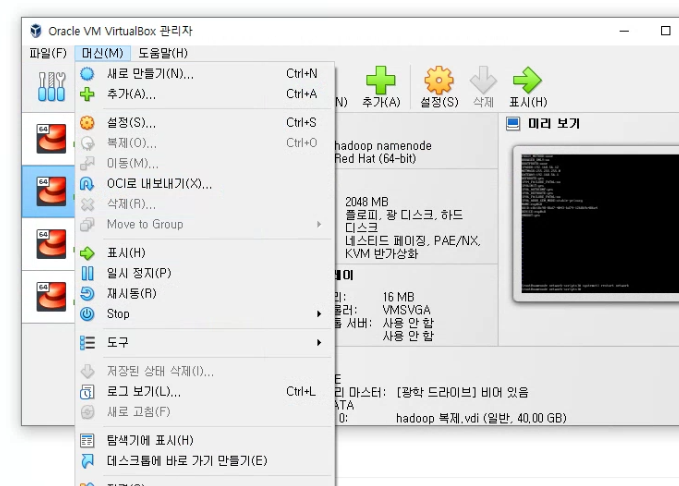This screenshot has width=679, height=486.
Task: Select OCI로 내보내기(X)... menu entry
Action: 205,184
